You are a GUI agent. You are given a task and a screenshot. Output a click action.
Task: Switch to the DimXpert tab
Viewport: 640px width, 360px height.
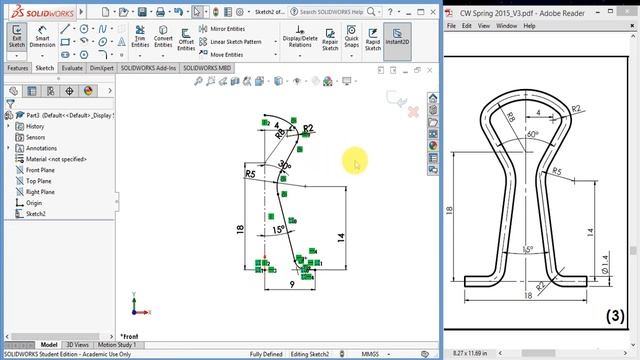click(102, 68)
